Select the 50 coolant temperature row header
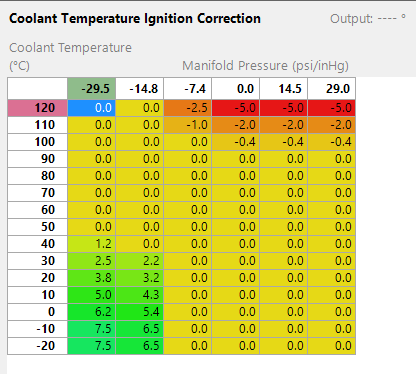The height and width of the screenshot is (374, 416). click(x=38, y=227)
